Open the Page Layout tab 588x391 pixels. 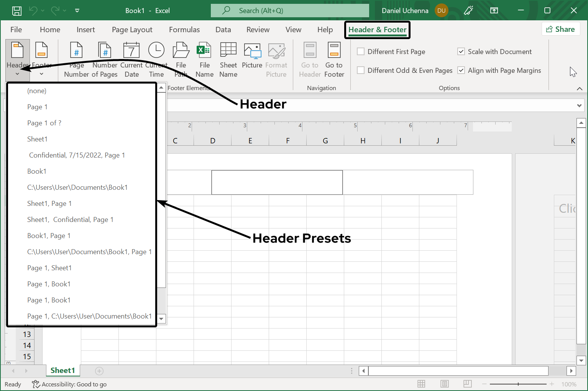click(132, 30)
